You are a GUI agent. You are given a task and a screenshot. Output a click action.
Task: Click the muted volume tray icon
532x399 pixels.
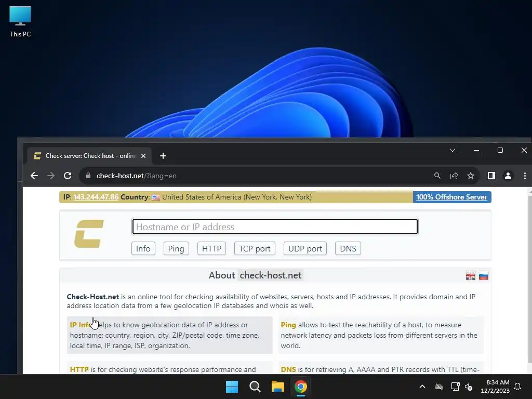pyautogui.click(x=469, y=387)
